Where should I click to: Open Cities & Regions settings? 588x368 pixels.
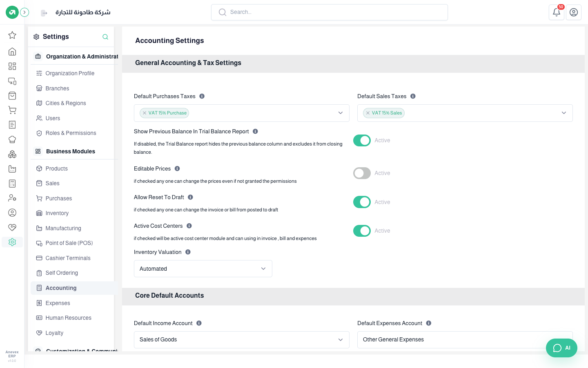tap(66, 103)
